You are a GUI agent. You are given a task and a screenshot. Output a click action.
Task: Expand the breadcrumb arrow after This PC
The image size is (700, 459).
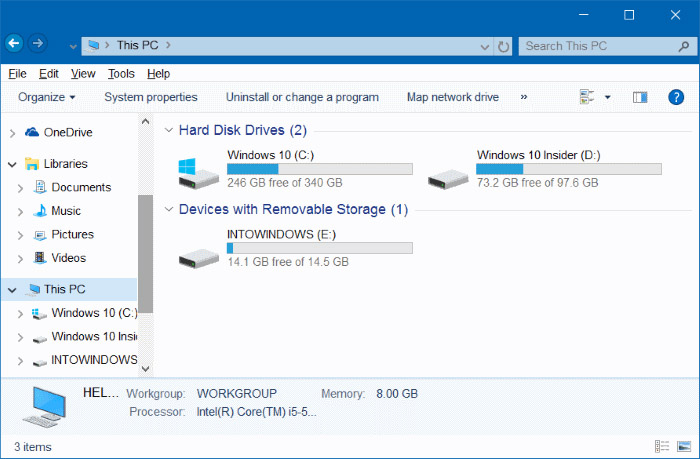[x=168, y=45]
